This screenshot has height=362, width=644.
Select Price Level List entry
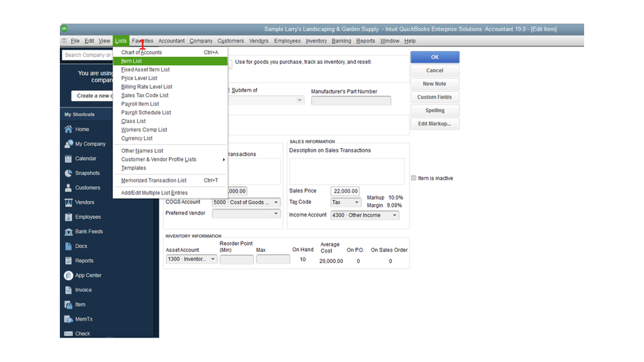[170, 78]
